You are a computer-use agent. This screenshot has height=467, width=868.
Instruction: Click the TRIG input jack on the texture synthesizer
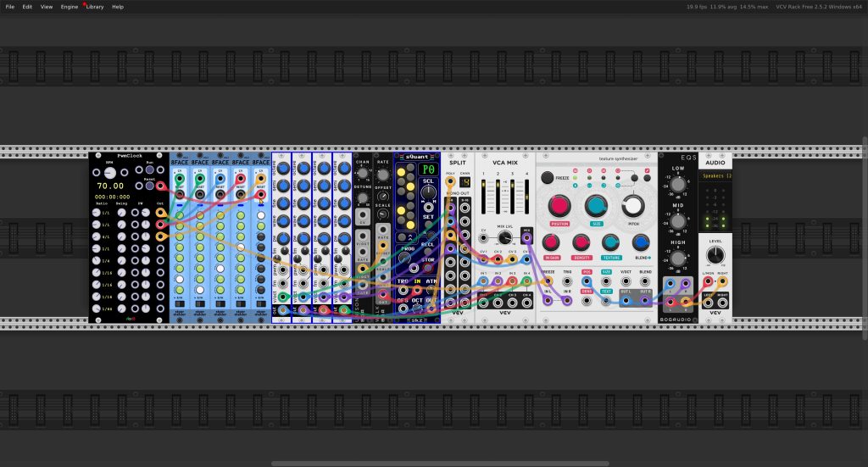pyautogui.click(x=567, y=281)
